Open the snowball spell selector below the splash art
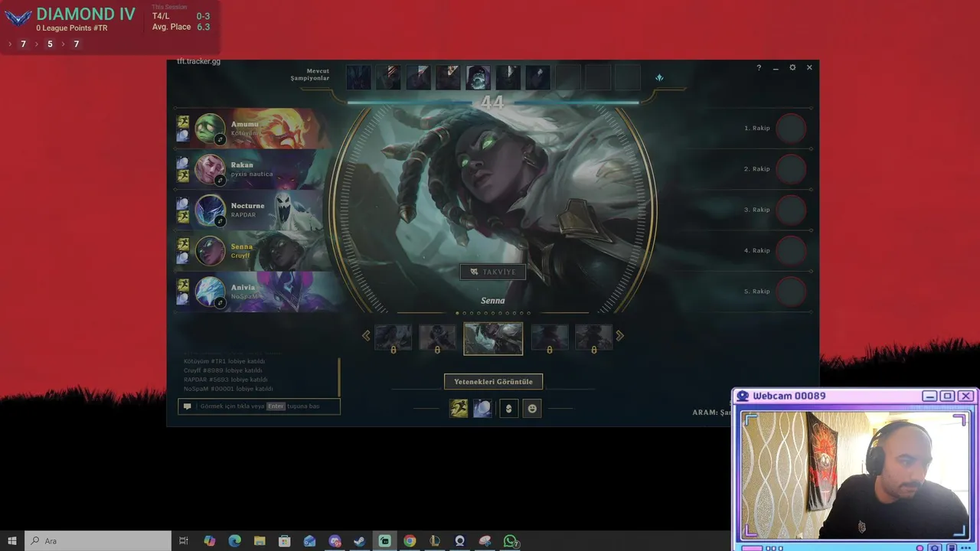The height and width of the screenshot is (551, 980). pos(482,409)
